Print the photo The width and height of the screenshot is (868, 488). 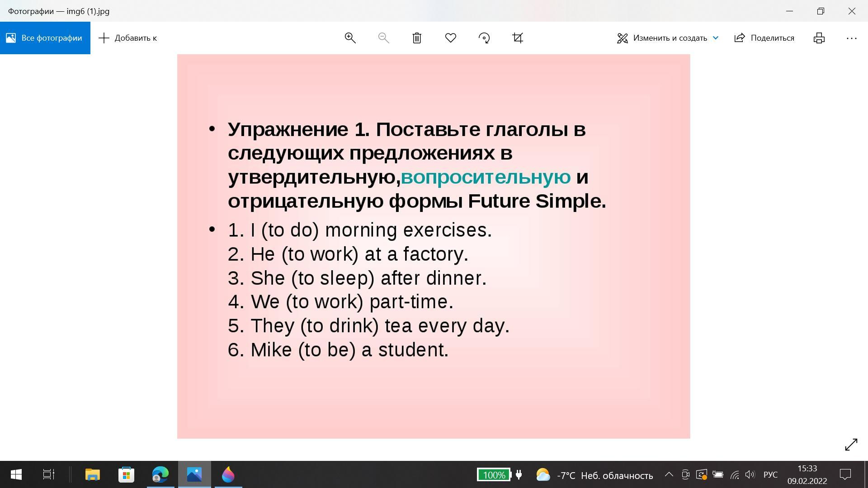click(x=819, y=38)
